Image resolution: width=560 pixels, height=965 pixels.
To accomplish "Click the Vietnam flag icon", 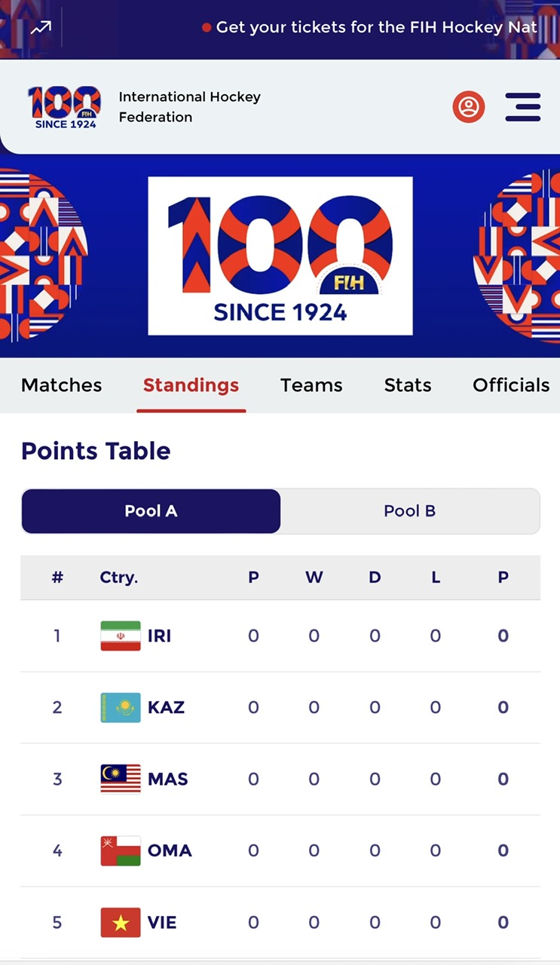I will [x=121, y=922].
